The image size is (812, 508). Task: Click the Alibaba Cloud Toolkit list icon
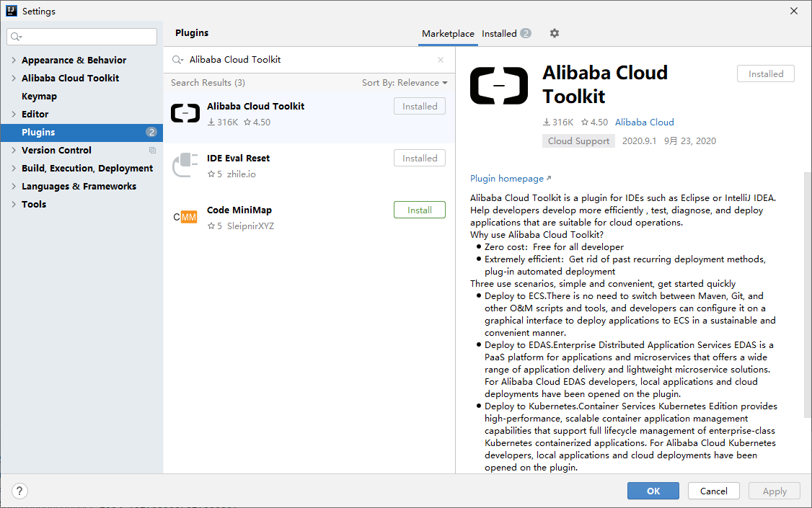pos(185,113)
